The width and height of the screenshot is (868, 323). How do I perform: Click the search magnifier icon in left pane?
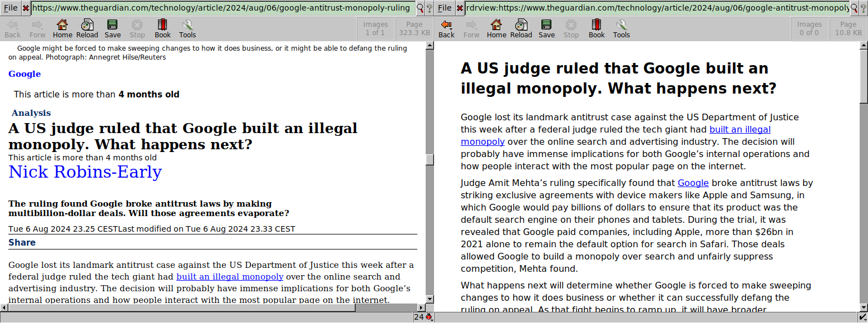(x=420, y=8)
